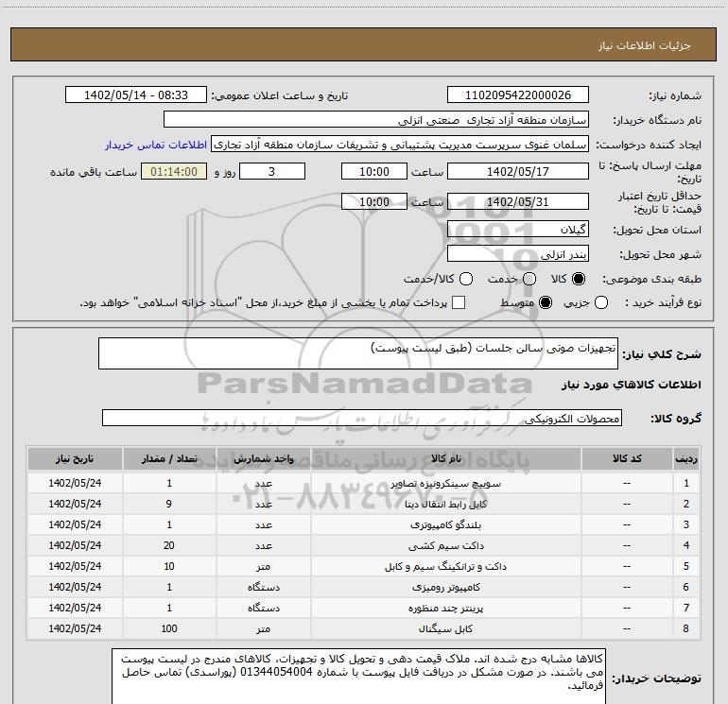Viewport: 728px width, 704px height.
Task: Select the کالا radio button
Action: point(579,279)
